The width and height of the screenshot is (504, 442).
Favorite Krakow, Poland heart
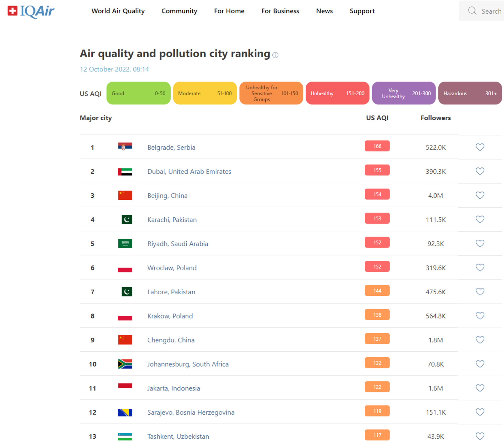coord(480,316)
